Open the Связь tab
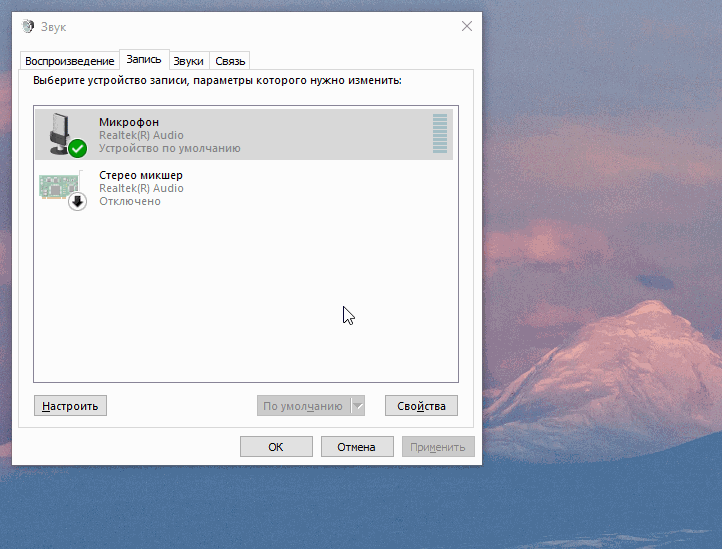Image resolution: width=722 pixels, height=549 pixels. tap(230, 61)
